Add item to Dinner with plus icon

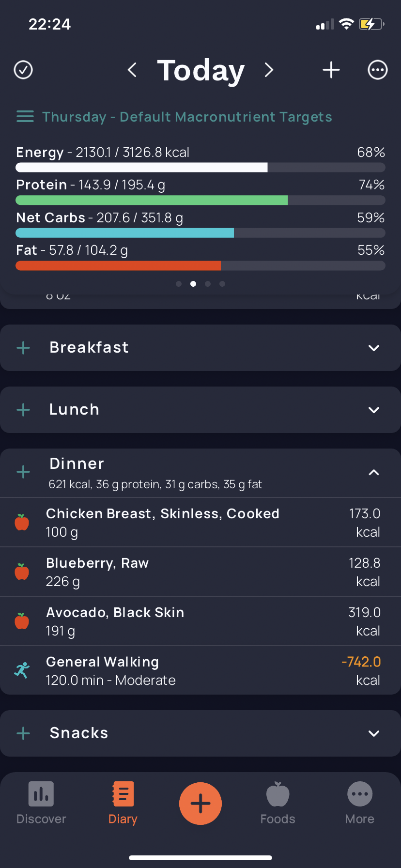click(x=23, y=472)
